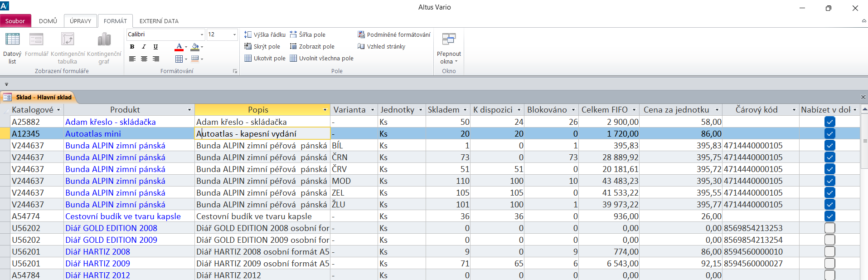Open Skladem column filter dropdown
This screenshot has width=868, height=280.
point(465,110)
